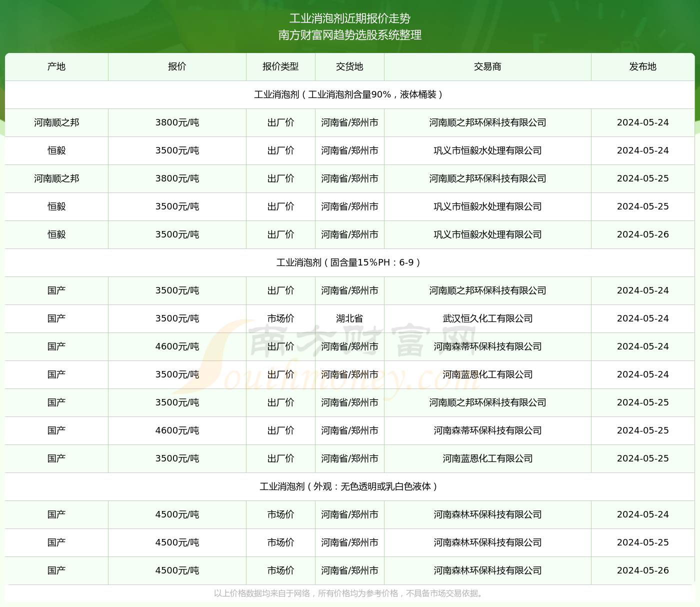Click 河南森林环保科技有限公司 dated 2024-05-25
The image size is (700, 607).
487,542
